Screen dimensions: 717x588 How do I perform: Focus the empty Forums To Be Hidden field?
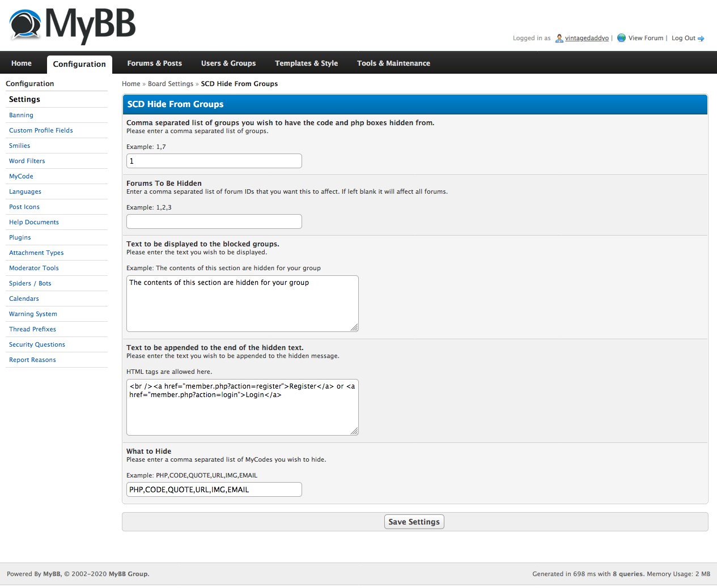(x=214, y=221)
